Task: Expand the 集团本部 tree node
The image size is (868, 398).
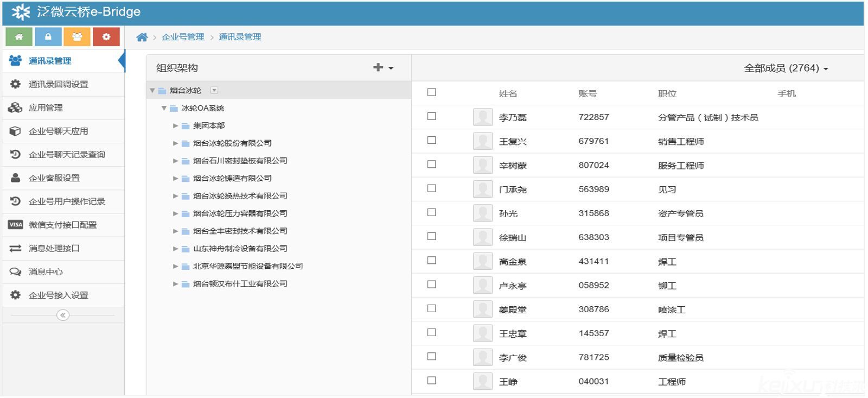Action: pos(175,125)
